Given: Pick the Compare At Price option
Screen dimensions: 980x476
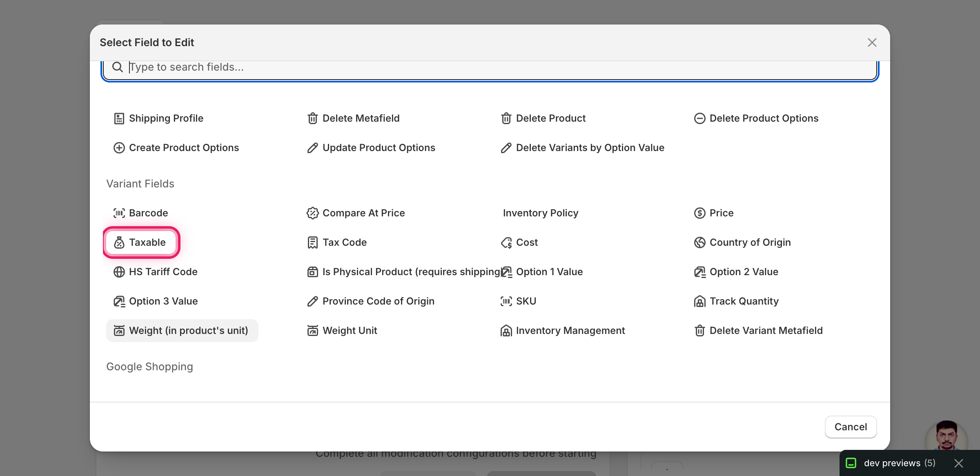Looking at the screenshot, I should pyautogui.click(x=356, y=213).
